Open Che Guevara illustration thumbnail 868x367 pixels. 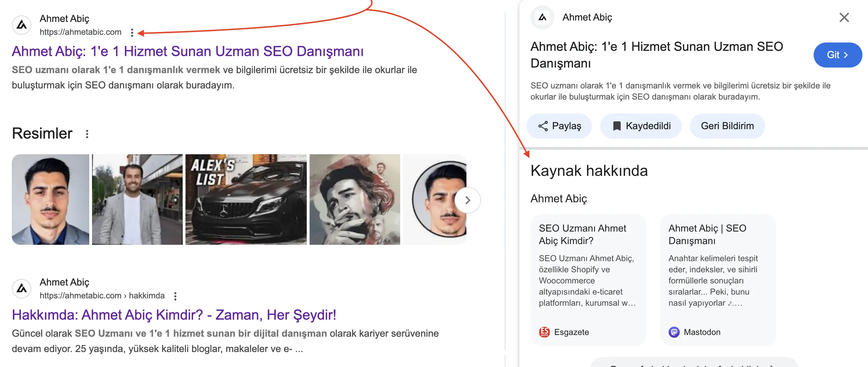(x=355, y=200)
